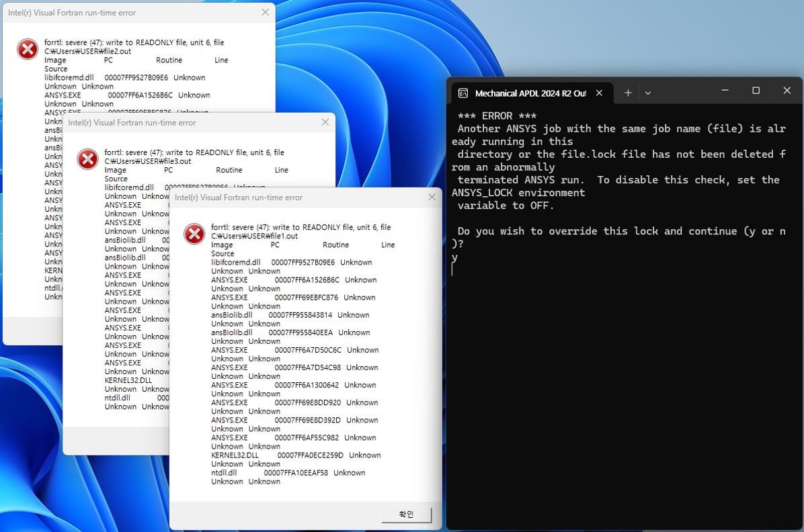Click the "ANSYS.EXE 00007FF69E8DD920" row
The width and height of the screenshot is (804, 532).
click(294, 402)
